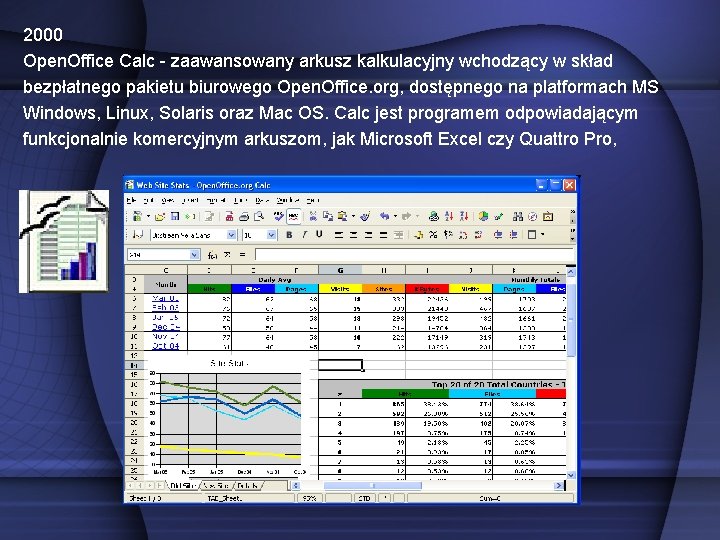The width and height of the screenshot is (720, 540).
Task: Apply Currency number format icon
Action: coord(418,235)
